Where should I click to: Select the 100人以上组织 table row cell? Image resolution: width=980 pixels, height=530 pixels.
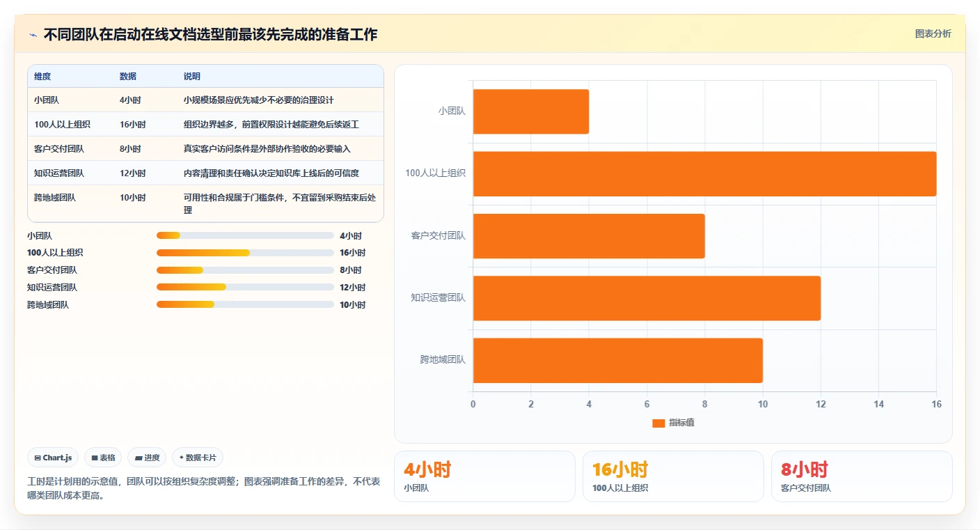point(62,125)
